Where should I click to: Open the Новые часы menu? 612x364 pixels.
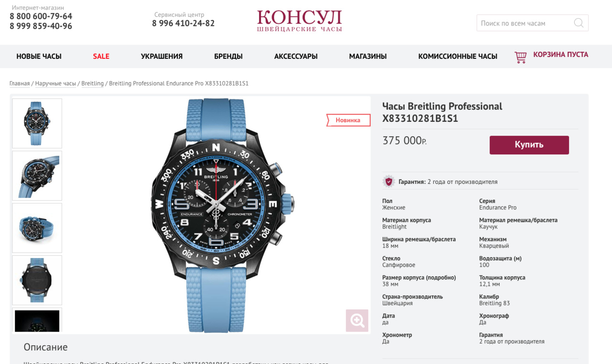tap(39, 56)
